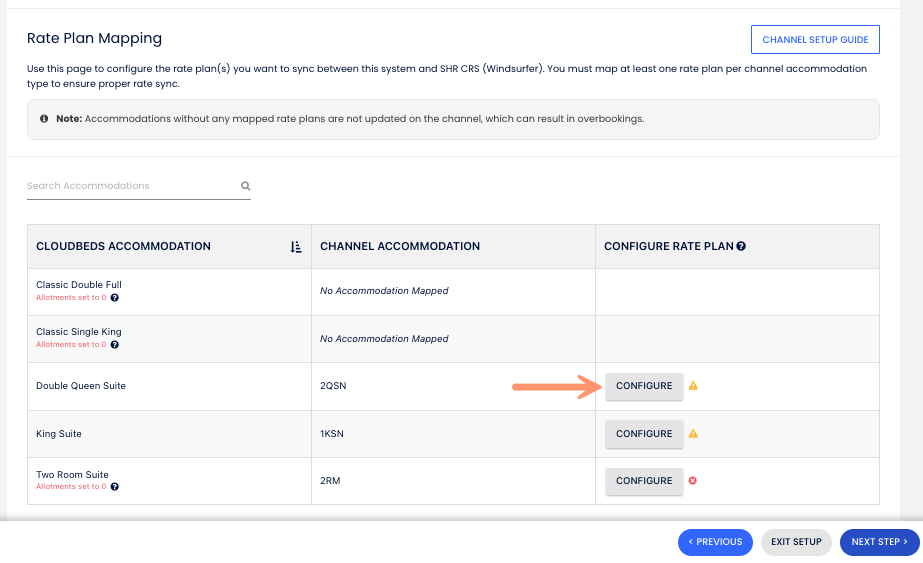Sort the Cloudbeds Accommodation column
The width and height of the screenshot is (923, 563).
296,247
